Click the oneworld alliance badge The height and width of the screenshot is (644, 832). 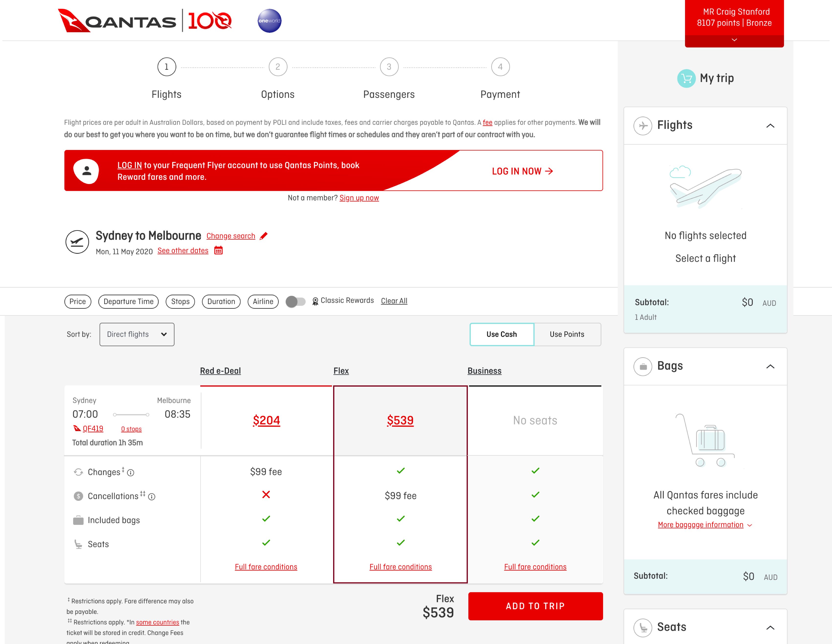click(x=269, y=21)
